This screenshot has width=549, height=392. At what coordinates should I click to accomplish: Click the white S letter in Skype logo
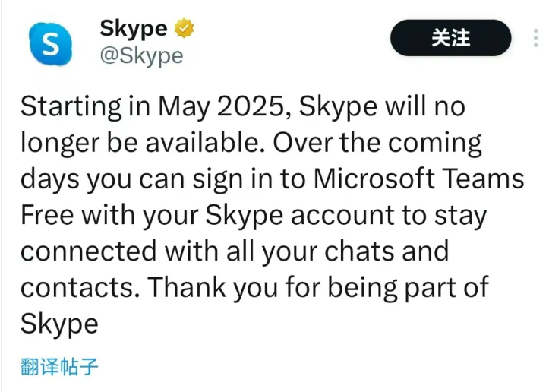51,44
